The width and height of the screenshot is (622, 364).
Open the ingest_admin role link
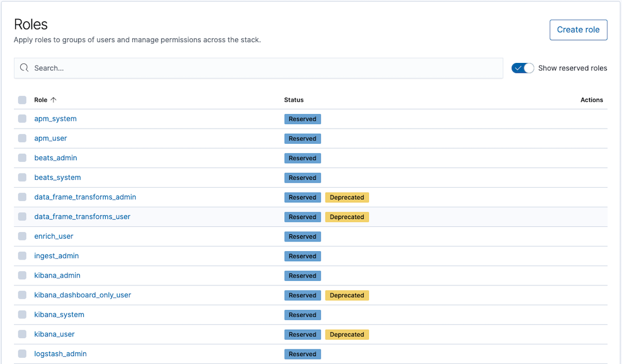click(56, 256)
